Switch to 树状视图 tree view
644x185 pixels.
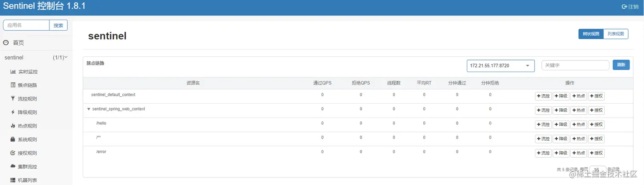591,34
